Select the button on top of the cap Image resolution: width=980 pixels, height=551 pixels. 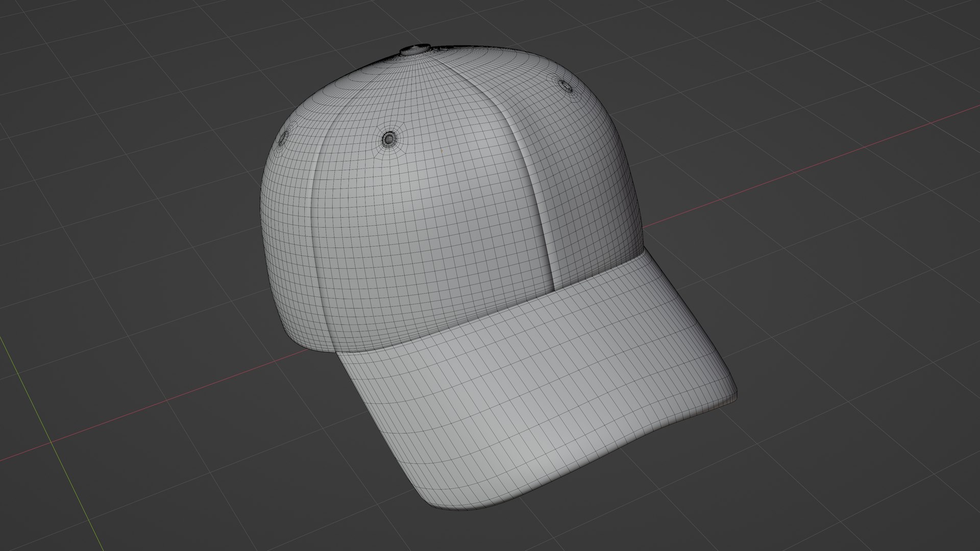(414, 49)
